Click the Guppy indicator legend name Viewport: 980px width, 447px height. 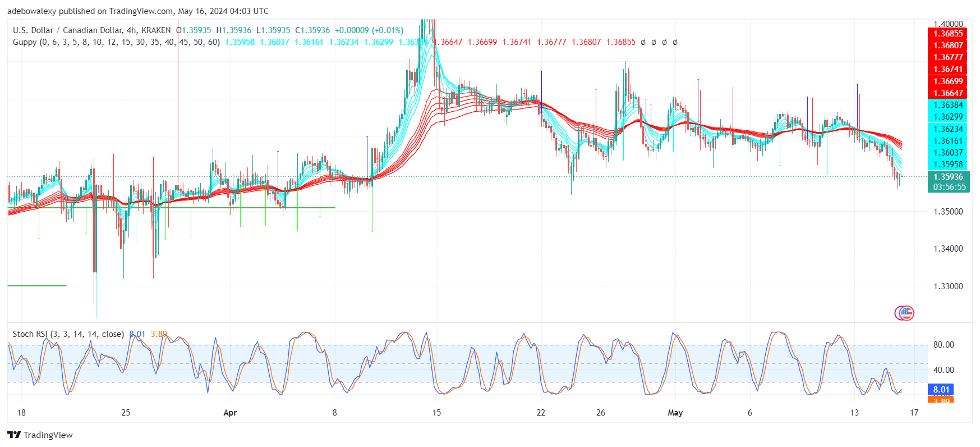click(x=25, y=42)
